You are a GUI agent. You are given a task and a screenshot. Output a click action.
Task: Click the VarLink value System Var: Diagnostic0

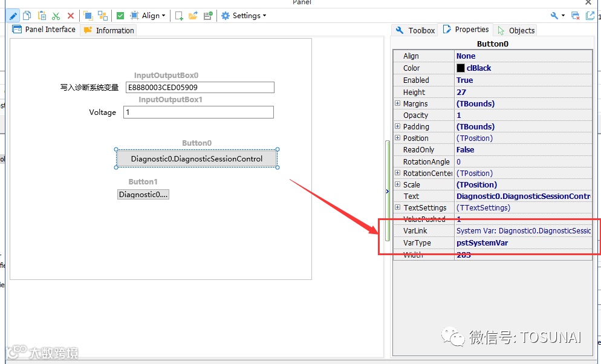[x=523, y=230]
